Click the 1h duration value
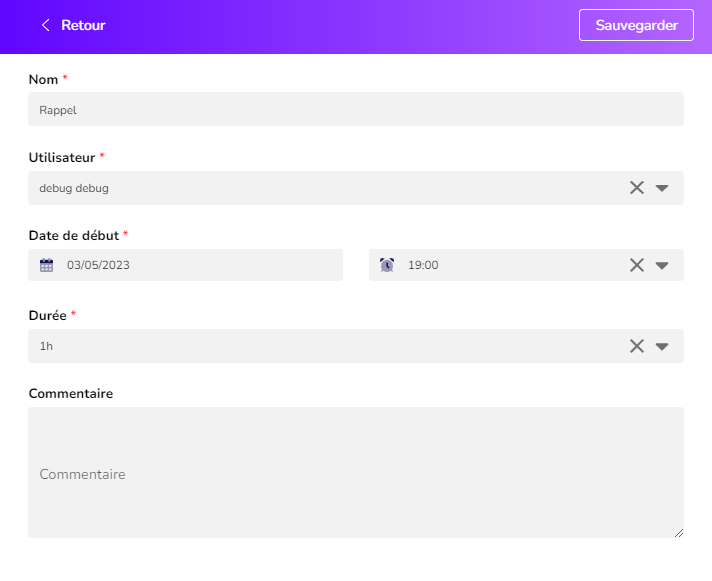The height and width of the screenshot is (581, 712). click(x=46, y=346)
